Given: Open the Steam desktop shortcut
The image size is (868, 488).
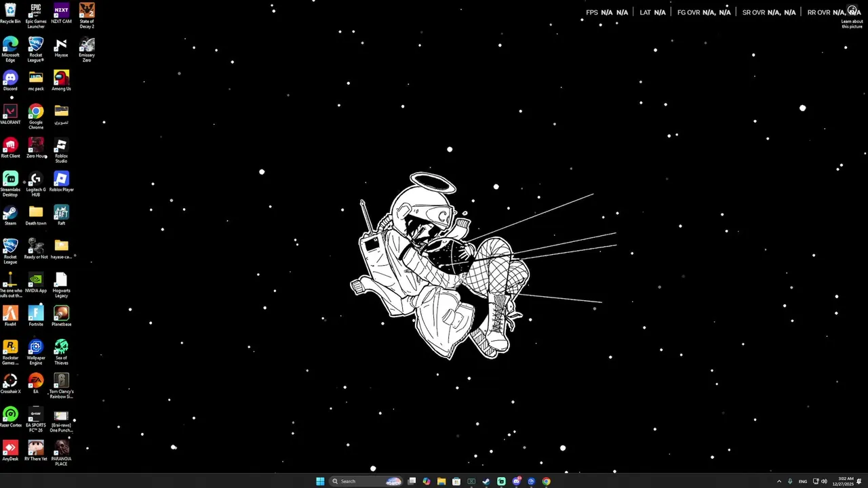Looking at the screenshot, I should [10, 215].
